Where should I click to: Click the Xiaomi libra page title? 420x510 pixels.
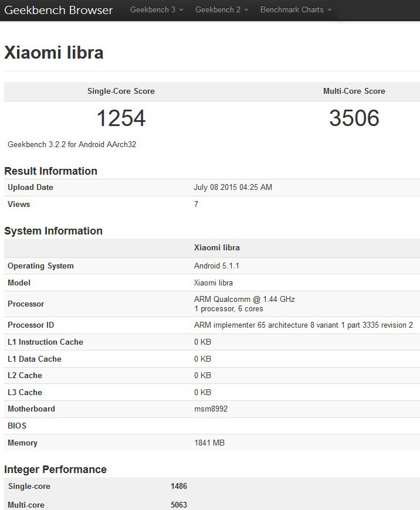[x=54, y=52]
